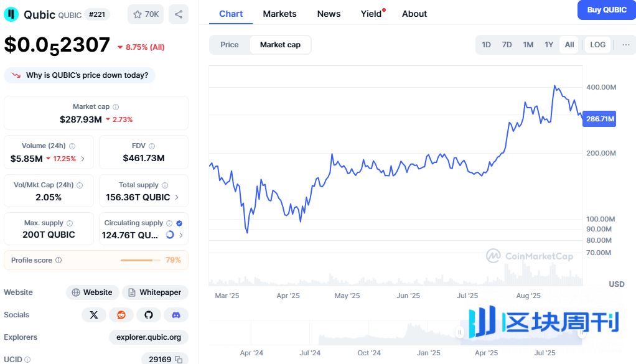Add Qubic to watchlist via star button
Image resolution: width=636 pixels, height=364 pixels.
146,14
